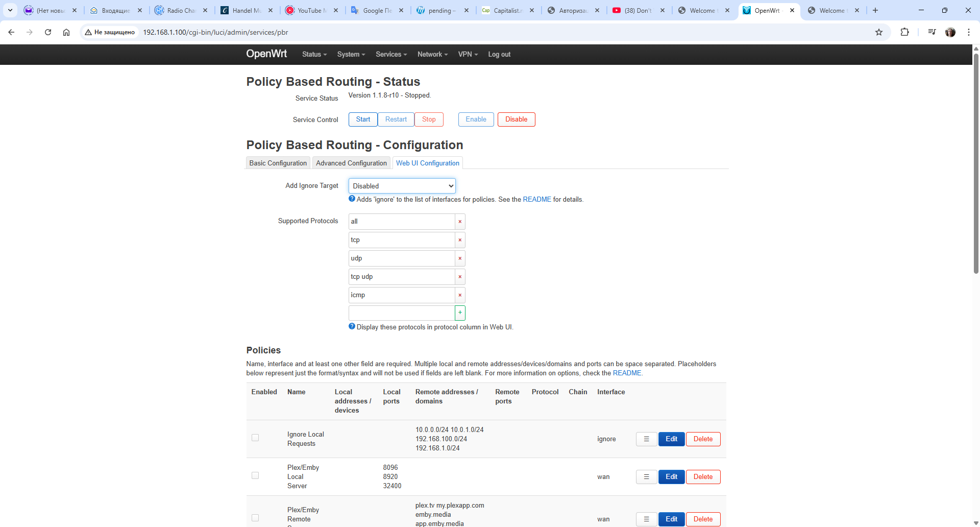Open a new browser tab
The image size is (980, 527).
875,10
